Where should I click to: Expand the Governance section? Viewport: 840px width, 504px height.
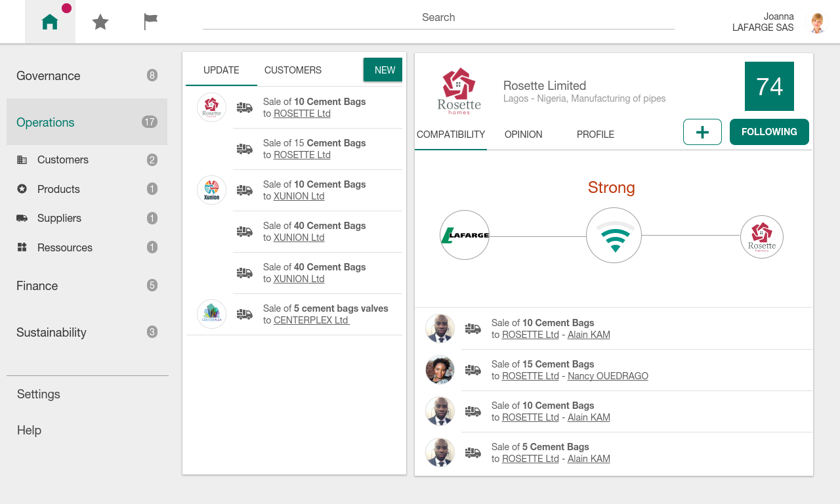87,75
